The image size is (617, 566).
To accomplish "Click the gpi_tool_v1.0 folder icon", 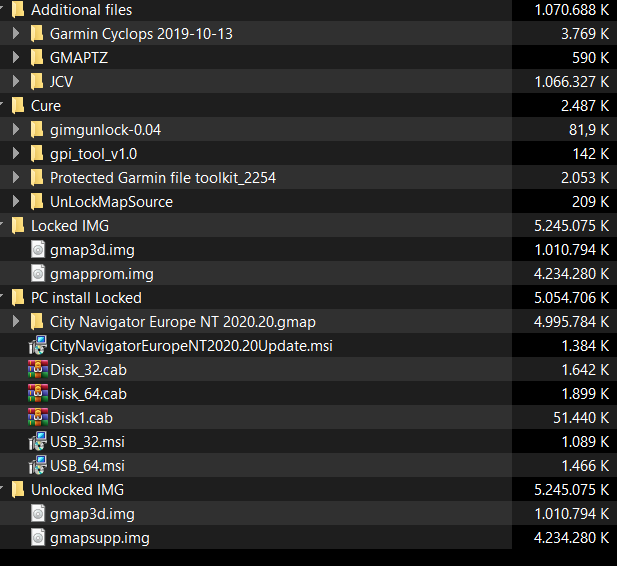I will 37,154.
